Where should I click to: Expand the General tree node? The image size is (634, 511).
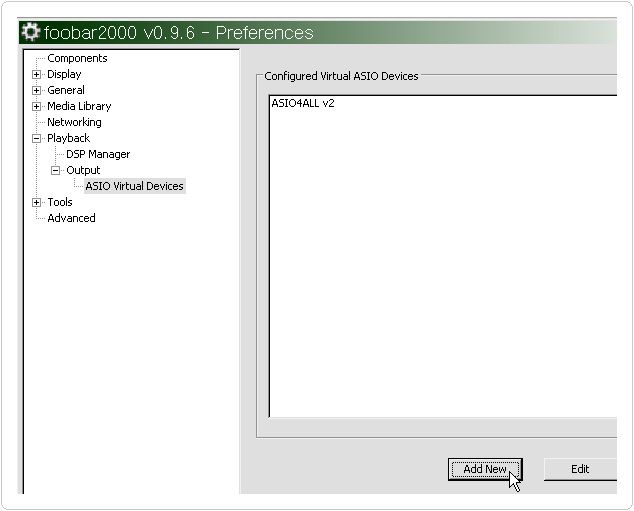coord(36,90)
